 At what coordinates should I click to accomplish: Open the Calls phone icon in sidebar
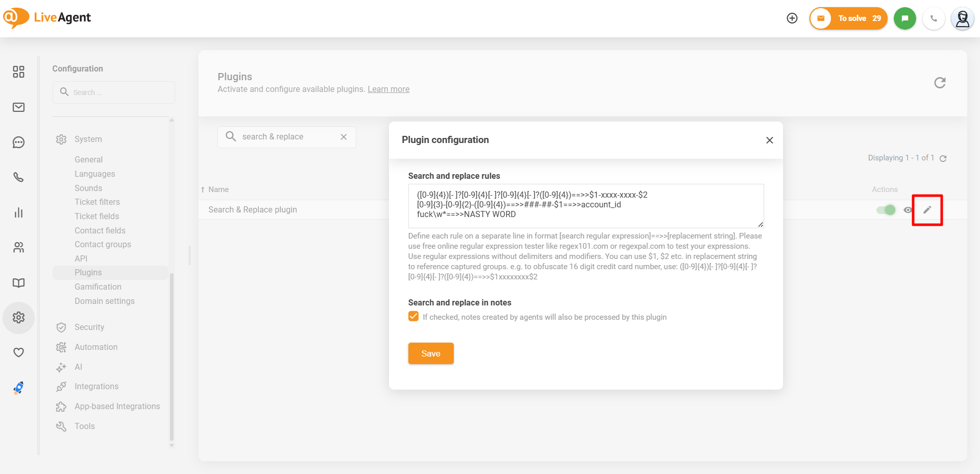pyautogui.click(x=19, y=177)
